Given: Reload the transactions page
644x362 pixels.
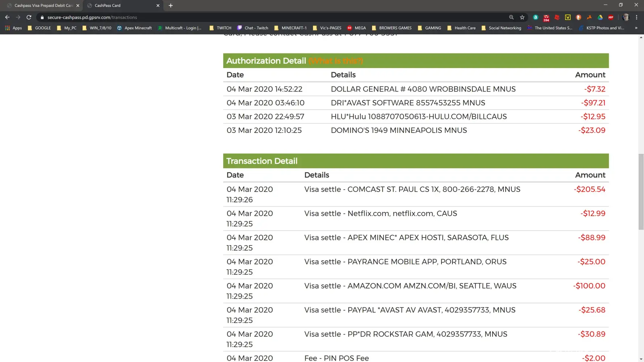Looking at the screenshot, I should (29, 17).
